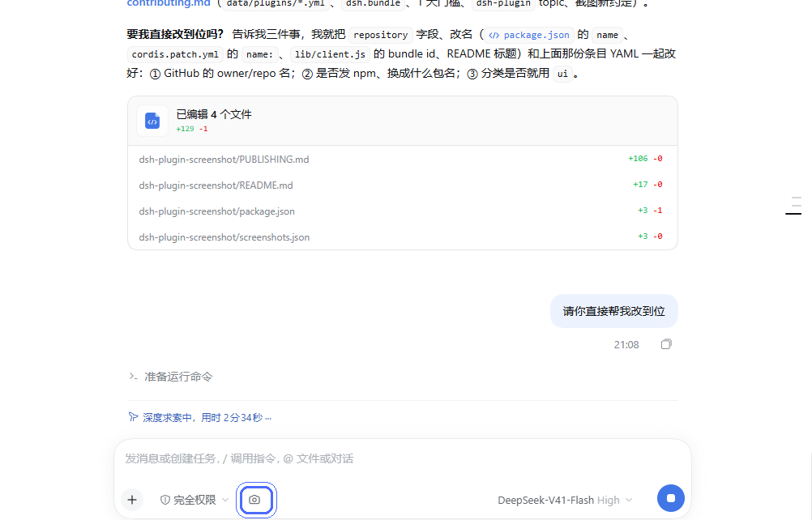The image size is (812, 520).
Task: Open the 完全权限 permission dropdown
Action: point(194,500)
